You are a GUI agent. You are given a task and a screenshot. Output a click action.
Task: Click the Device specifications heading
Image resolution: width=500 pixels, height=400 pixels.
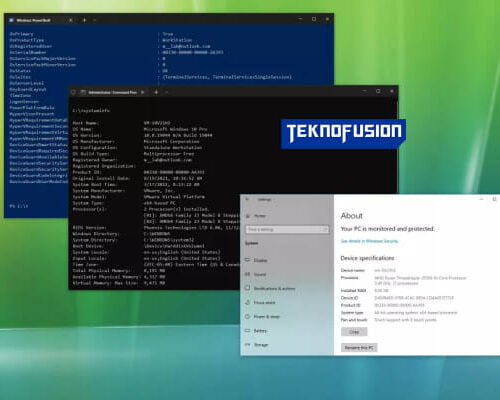pyautogui.click(x=367, y=258)
